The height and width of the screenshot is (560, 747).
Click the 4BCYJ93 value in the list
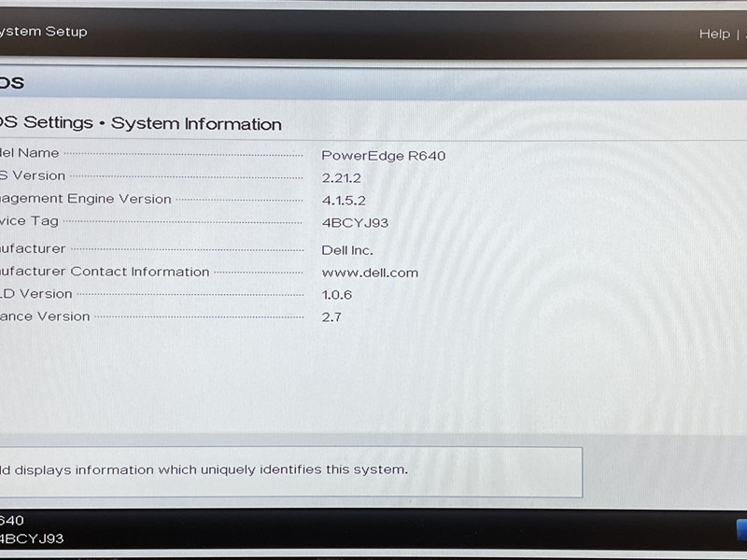tap(355, 223)
